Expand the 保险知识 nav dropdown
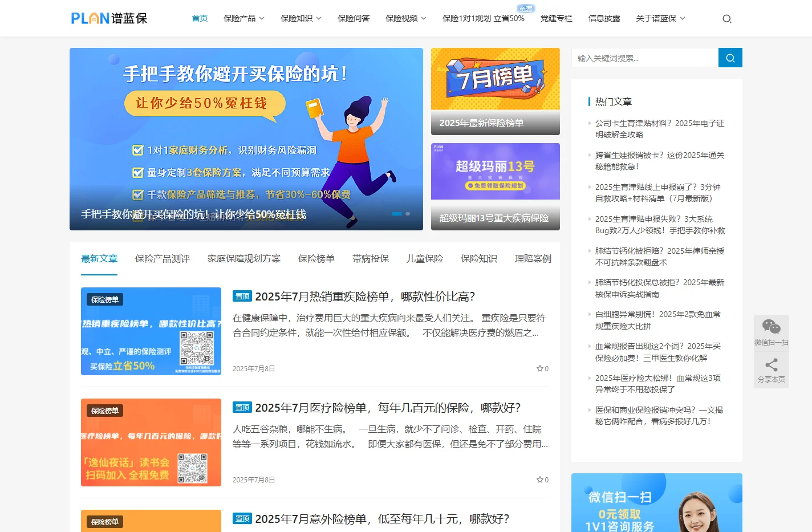This screenshot has height=532, width=812. [301, 18]
